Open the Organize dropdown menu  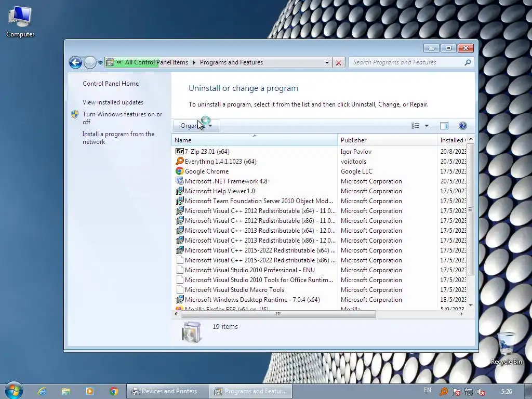pyautogui.click(x=196, y=126)
